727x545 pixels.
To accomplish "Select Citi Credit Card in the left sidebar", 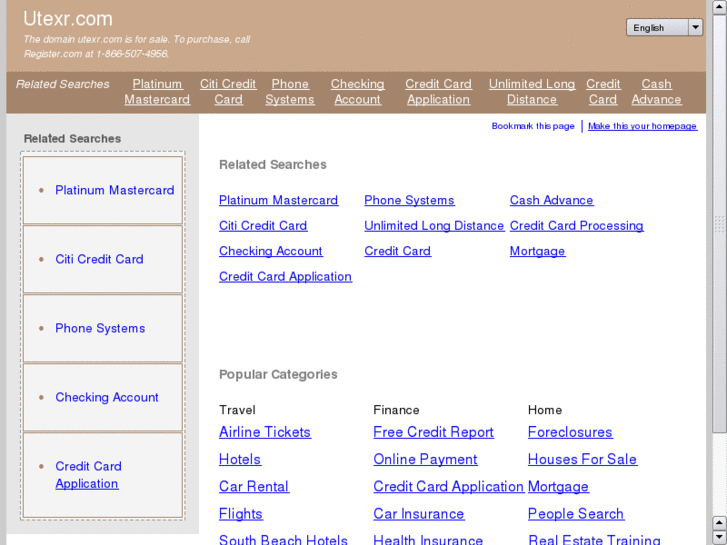I will point(99,259).
